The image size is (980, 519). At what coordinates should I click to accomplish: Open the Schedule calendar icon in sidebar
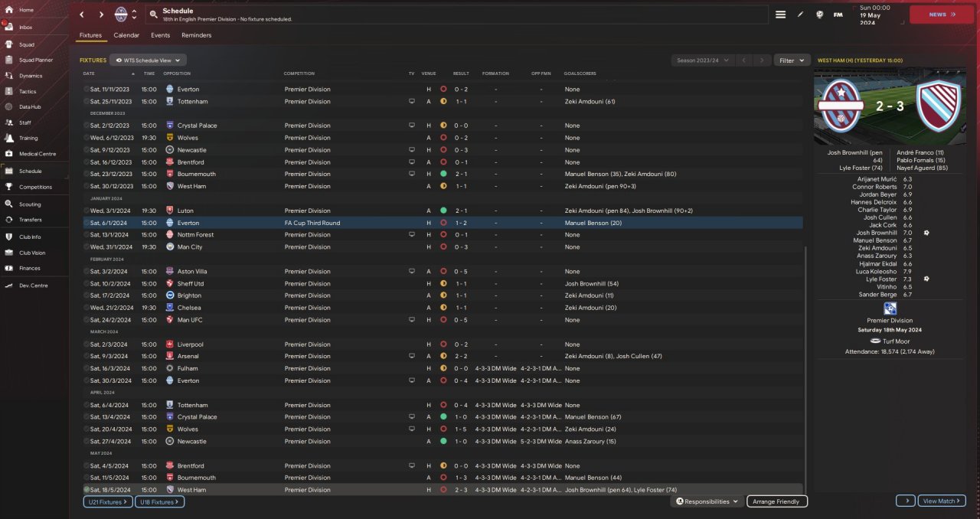(x=9, y=171)
